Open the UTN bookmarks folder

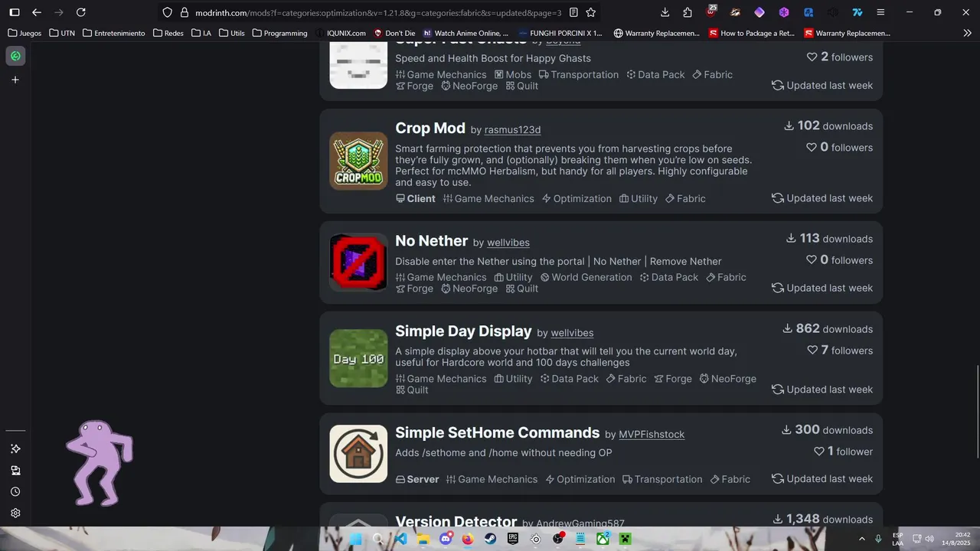[x=62, y=33]
